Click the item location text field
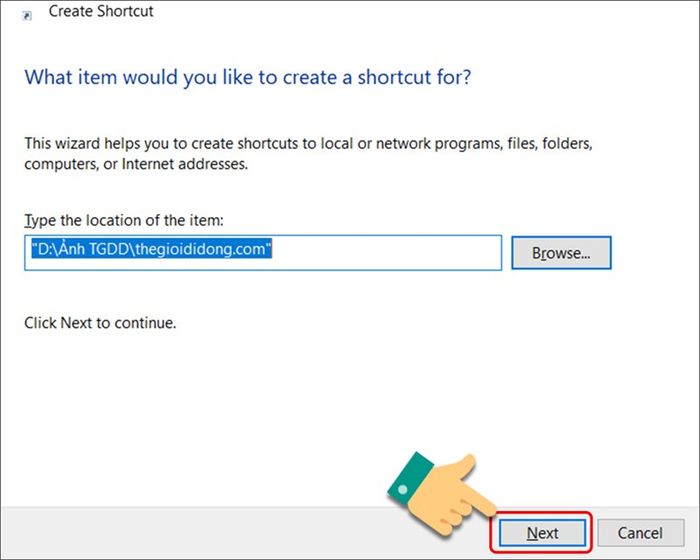The image size is (700, 560). pyautogui.click(x=263, y=253)
